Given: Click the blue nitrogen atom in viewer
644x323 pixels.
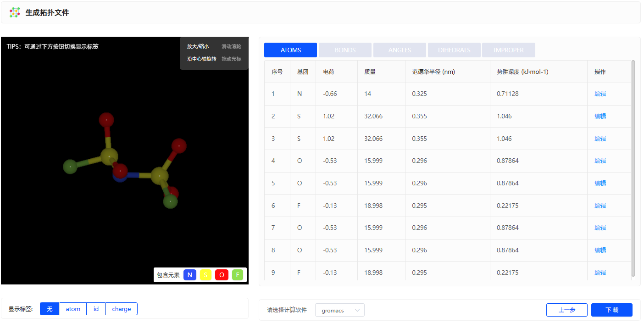Looking at the screenshot, I should 120,177.
